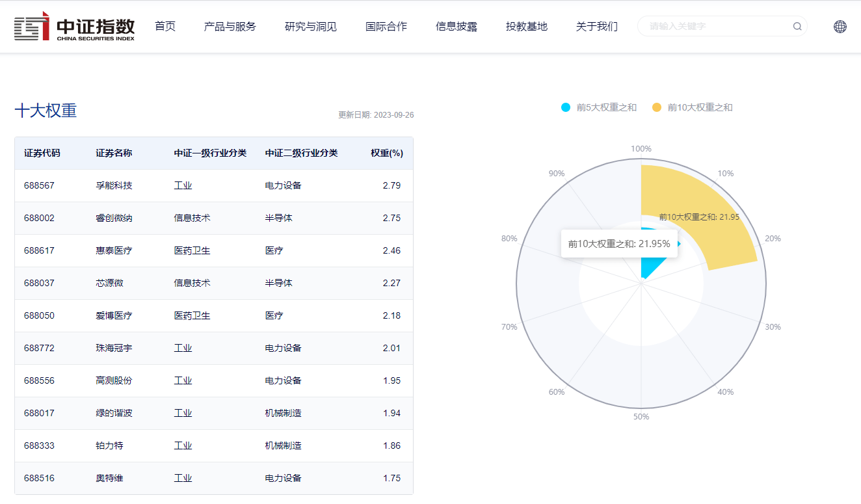Expand the 信息披露 menu
Viewport: 861px width, 504px height.
[457, 27]
